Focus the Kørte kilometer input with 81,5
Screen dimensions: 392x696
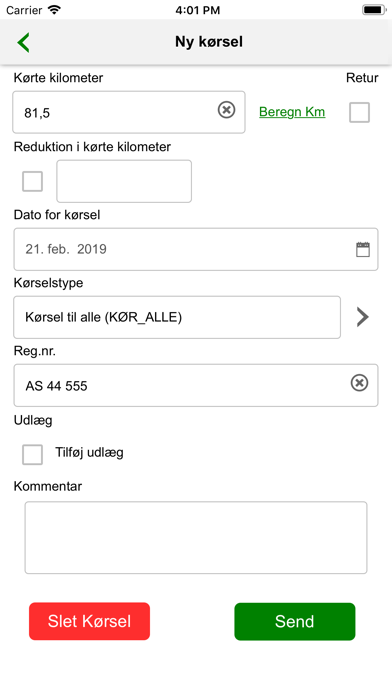(129, 112)
